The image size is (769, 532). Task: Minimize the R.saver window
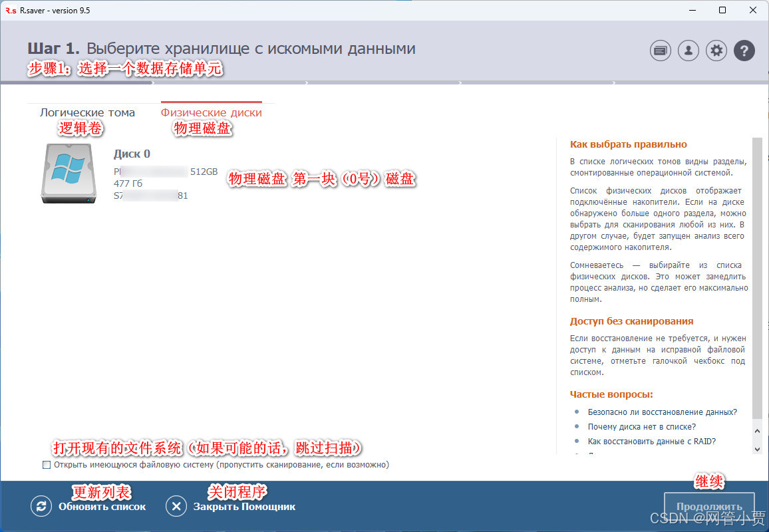pyautogui.click(x=692, y=10)
